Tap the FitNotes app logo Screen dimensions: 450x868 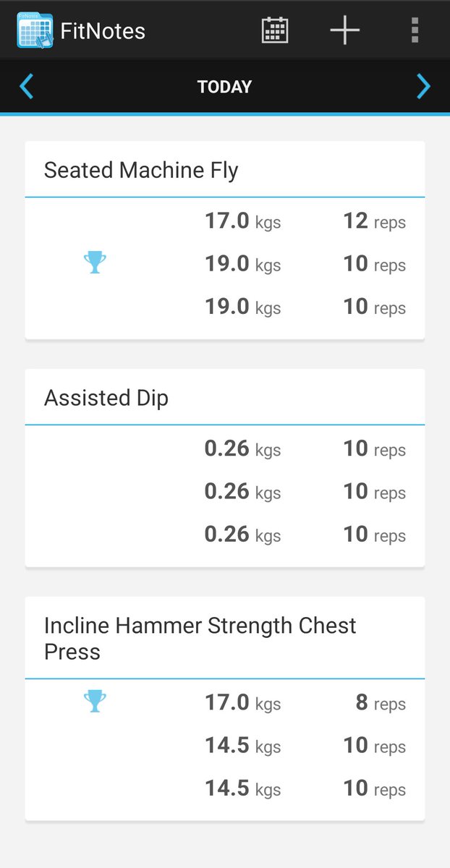point(34,30)
